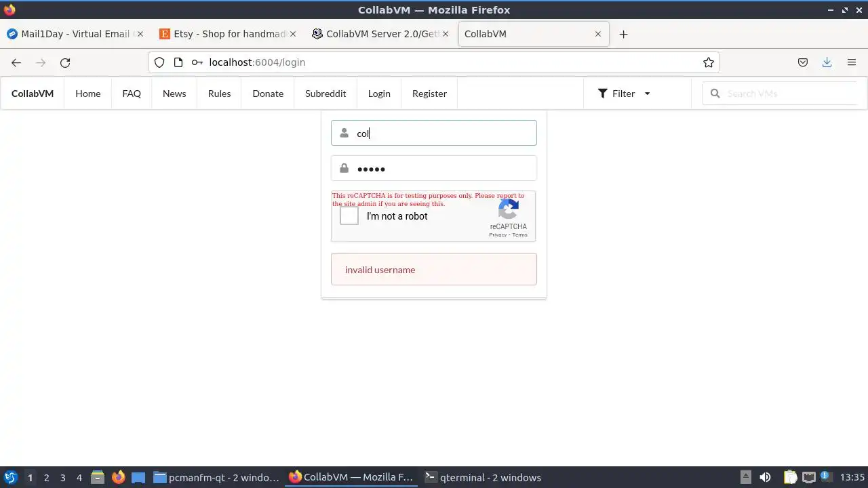868x488 pixels.
Task: Switch to virtual desktop 4
Action: click(79, 477)
